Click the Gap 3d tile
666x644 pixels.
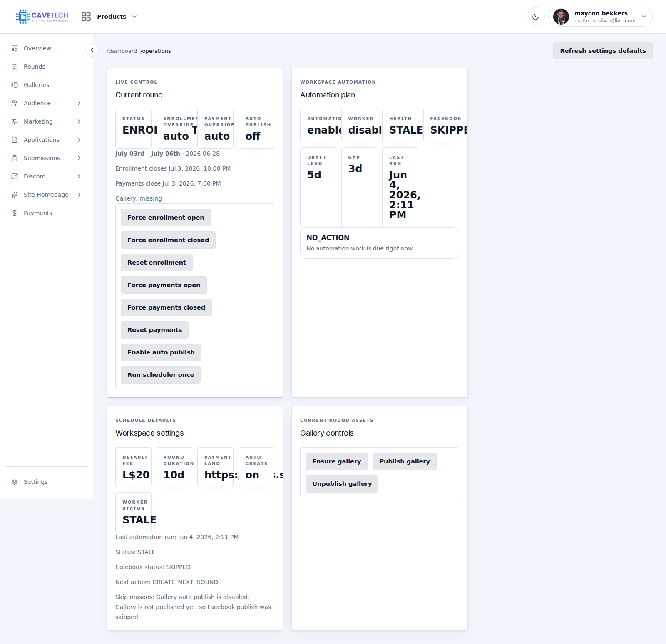pos(359,187)
